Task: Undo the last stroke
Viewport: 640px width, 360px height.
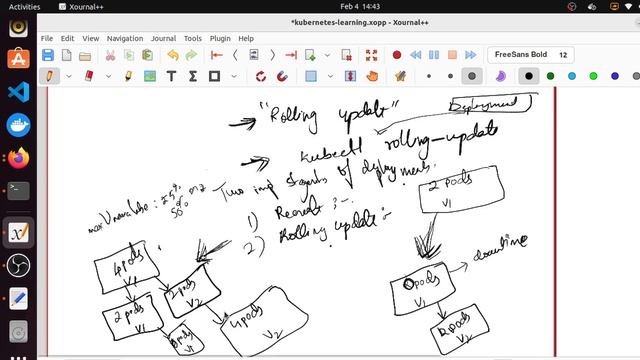Action: 173,55
